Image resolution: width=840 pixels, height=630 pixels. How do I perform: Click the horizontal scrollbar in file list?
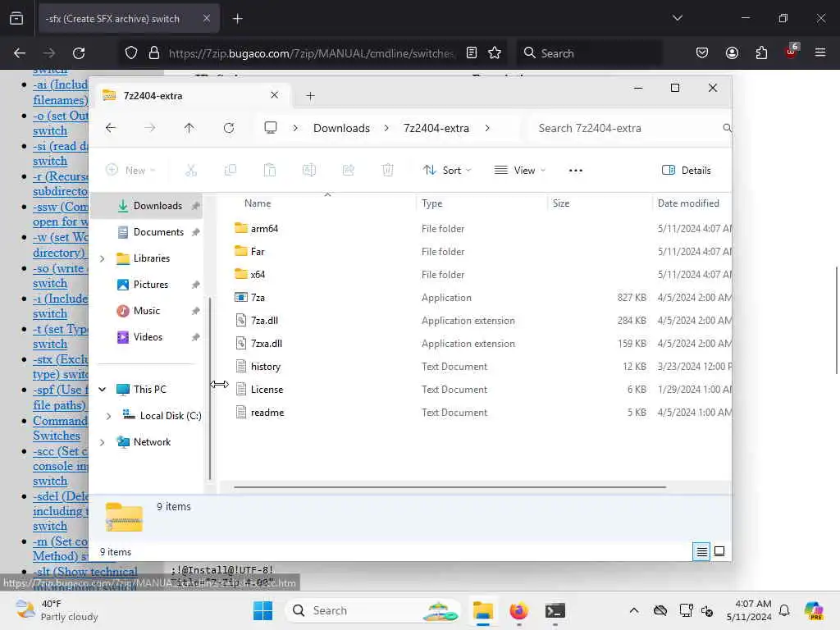(x=450, y=487)
